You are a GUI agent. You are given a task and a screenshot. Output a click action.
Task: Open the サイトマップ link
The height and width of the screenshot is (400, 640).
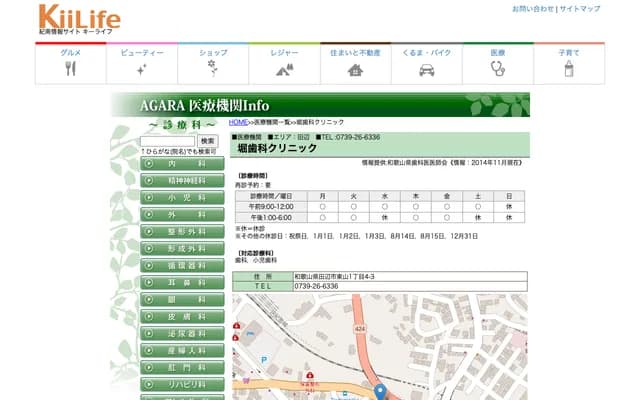[x=580, y=9]
